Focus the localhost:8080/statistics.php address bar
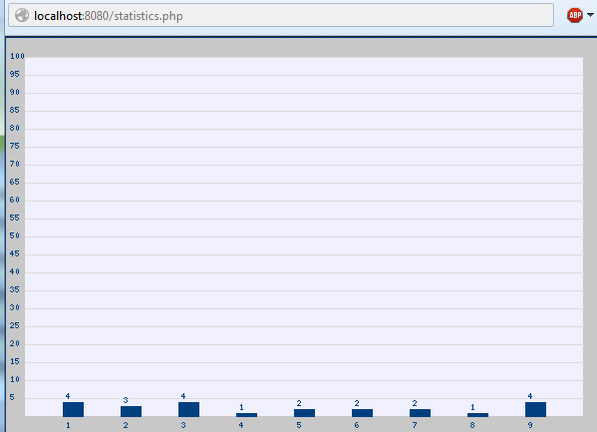This screenshot has height=432, width=597. (x=281, y=16)
